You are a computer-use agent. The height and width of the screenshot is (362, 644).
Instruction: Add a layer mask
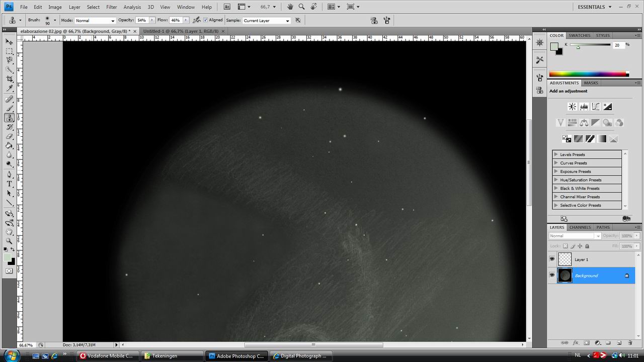[587, 343]
